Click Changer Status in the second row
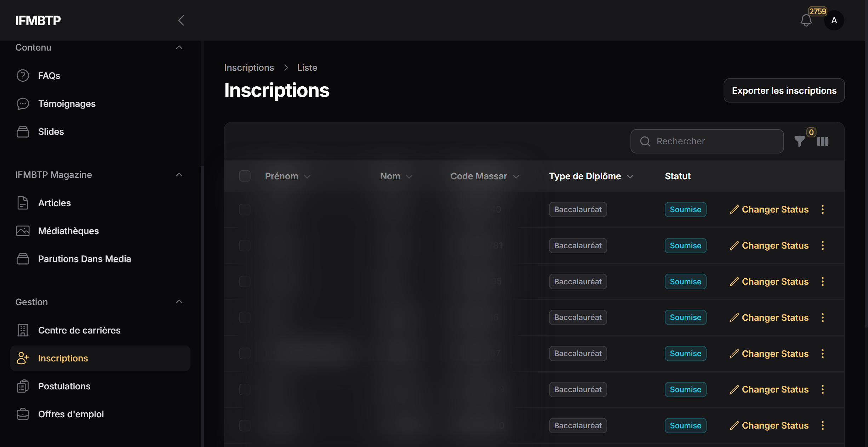 point(769,245)
